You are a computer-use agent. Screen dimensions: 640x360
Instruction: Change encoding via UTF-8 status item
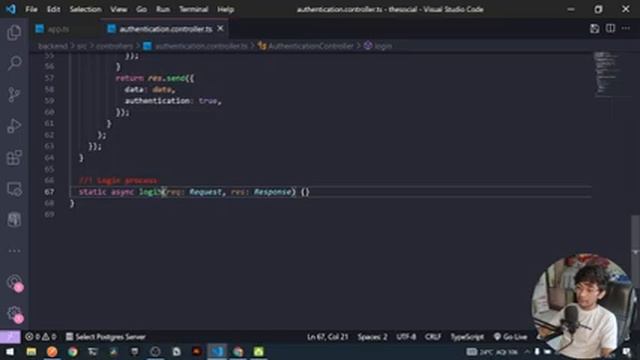click(406, 337)
